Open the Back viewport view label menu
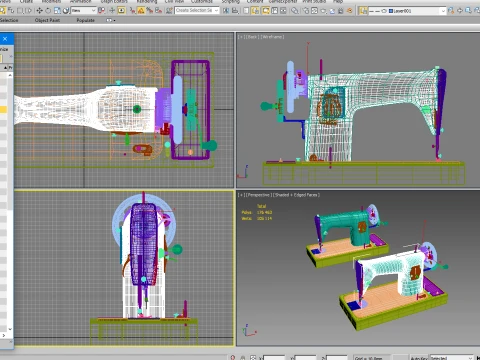Viewport: 480px width, 360px height. coord(252,37)
